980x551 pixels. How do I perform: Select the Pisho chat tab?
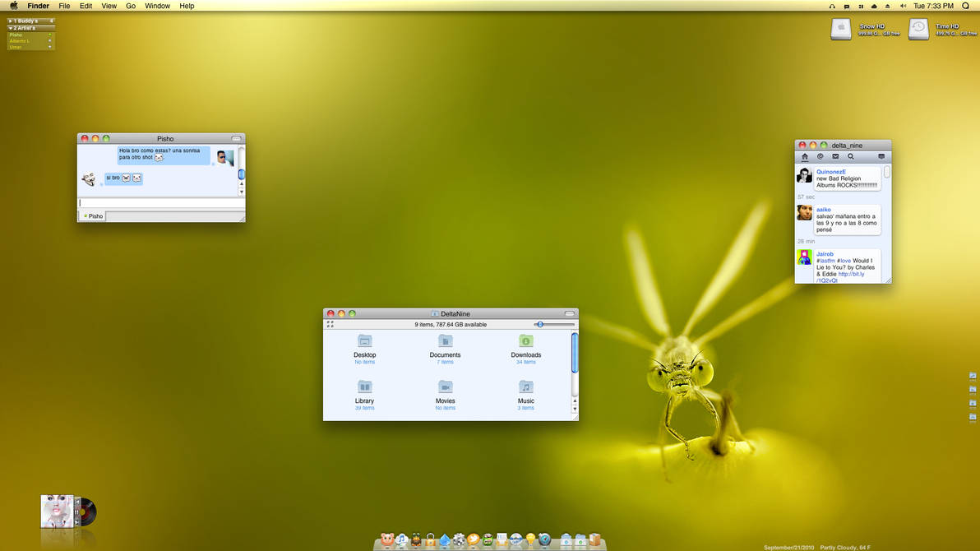(94, 216)
